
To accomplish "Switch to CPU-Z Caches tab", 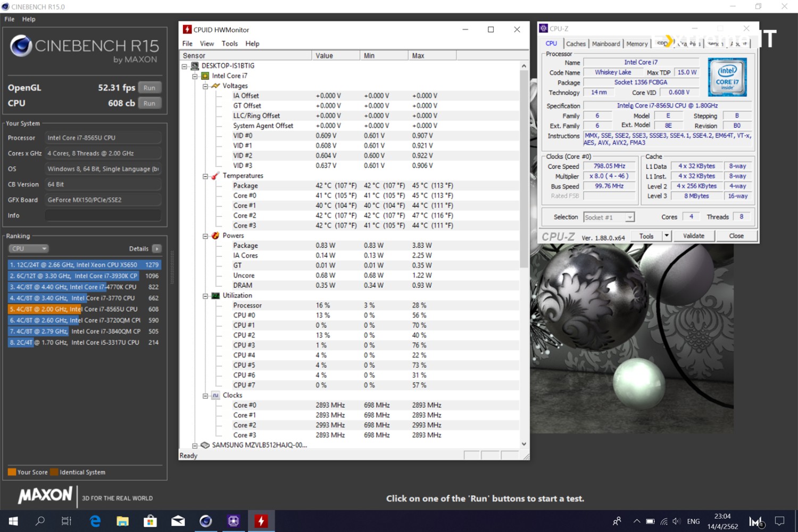I will (576, 44).
